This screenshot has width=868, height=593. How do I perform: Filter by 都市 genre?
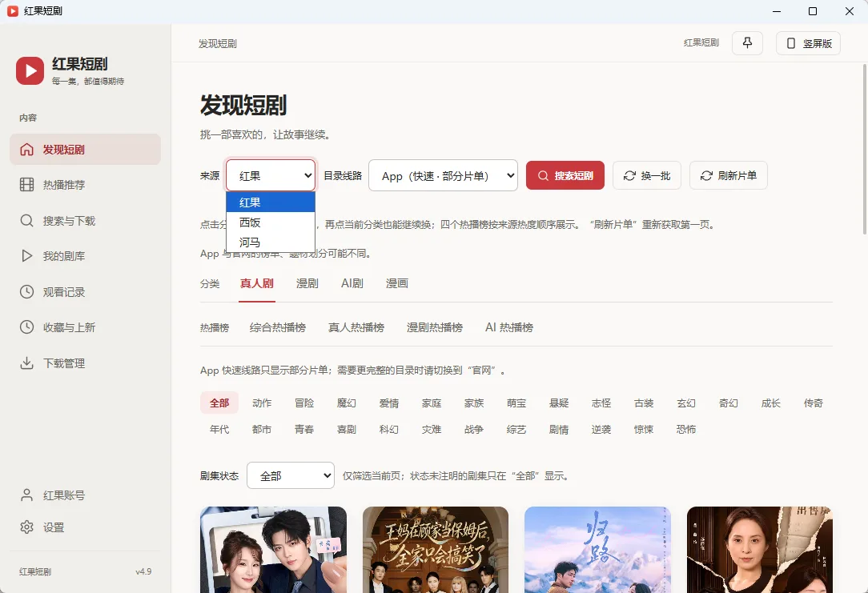[262, 429]
